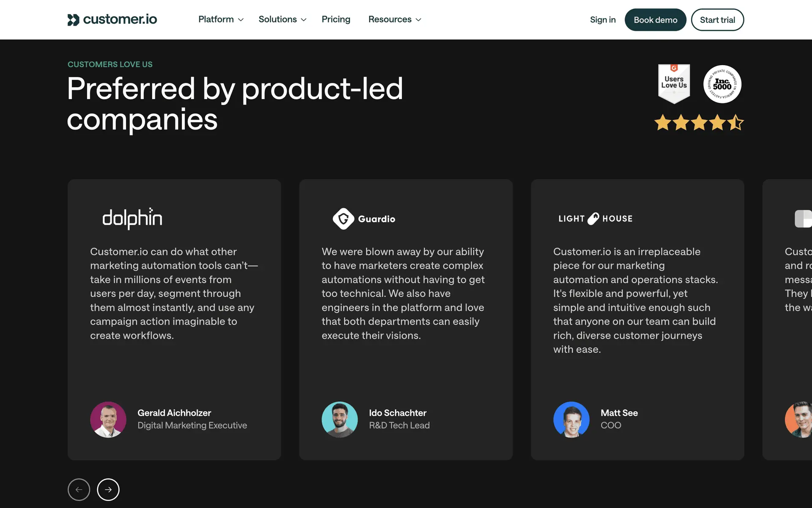The width and height of the screenshot is (812, 508).
Task: Go to next testimonial with right arrow
Action: tap(108, 489)
